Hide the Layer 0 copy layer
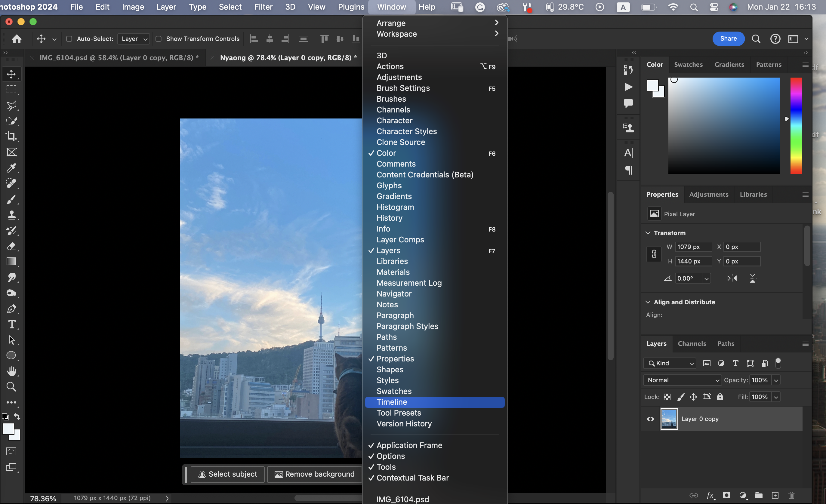The height and width of the screenshot is (504, 826). pyautogui.click(x=650, y=419)
